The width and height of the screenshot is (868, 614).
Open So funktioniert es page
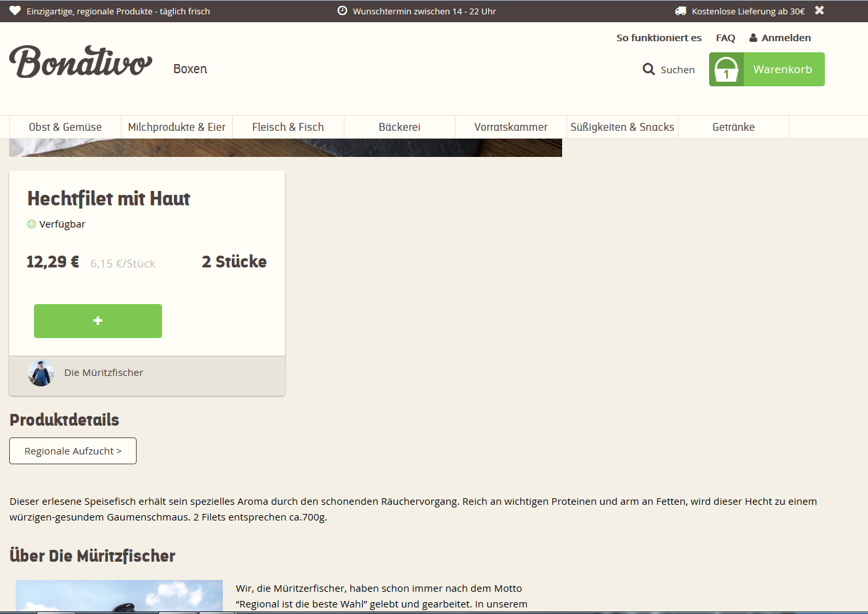click(x=659, y=38)
